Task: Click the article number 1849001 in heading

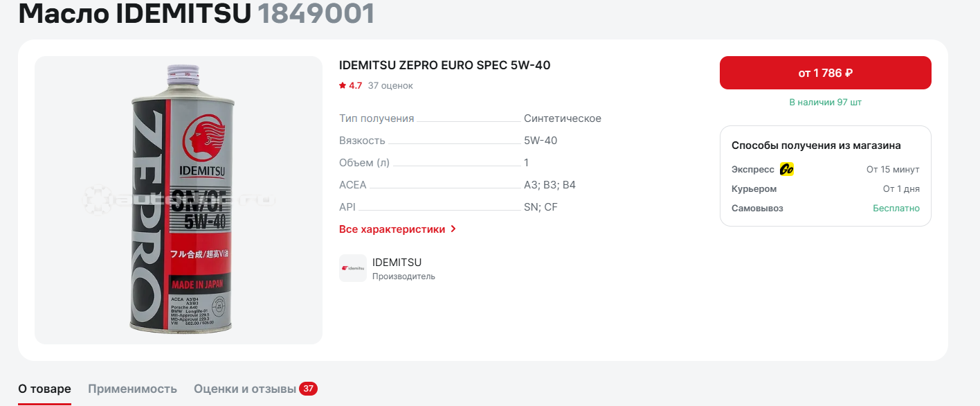Action: point(316,13)
